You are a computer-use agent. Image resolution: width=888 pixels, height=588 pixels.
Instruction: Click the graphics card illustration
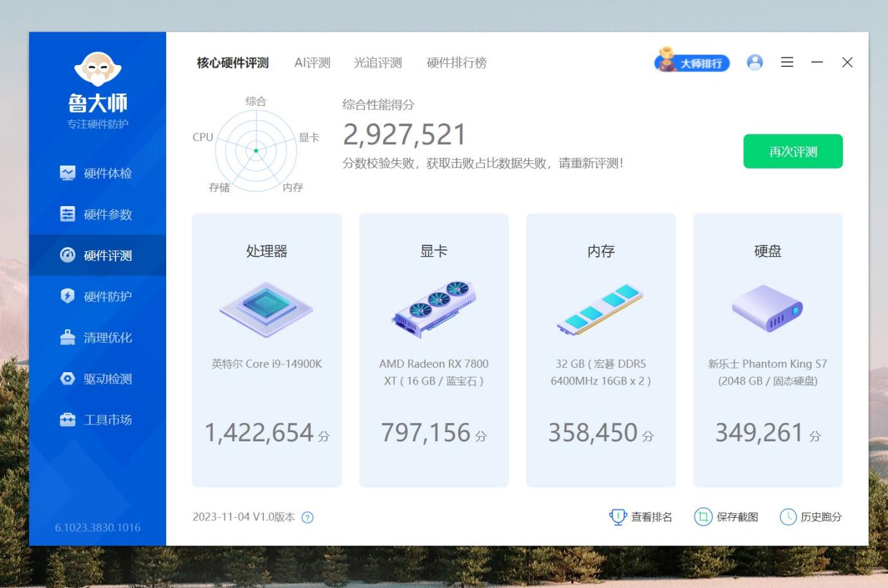[x=434, y=309]
